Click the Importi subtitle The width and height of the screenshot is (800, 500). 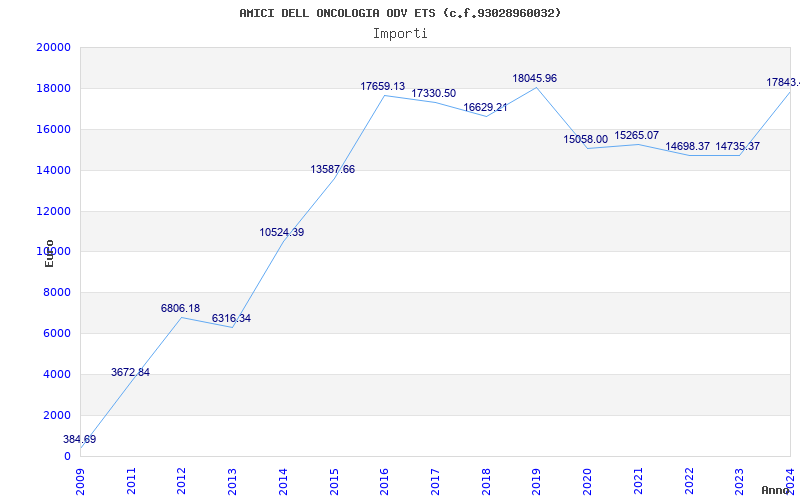400,34
